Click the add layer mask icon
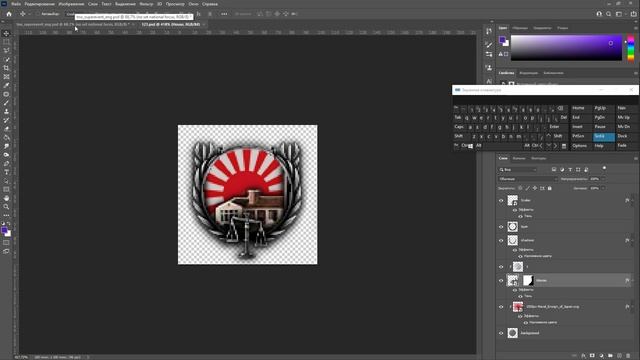This screenshot has height=360, width=640. tap(592, 356)
